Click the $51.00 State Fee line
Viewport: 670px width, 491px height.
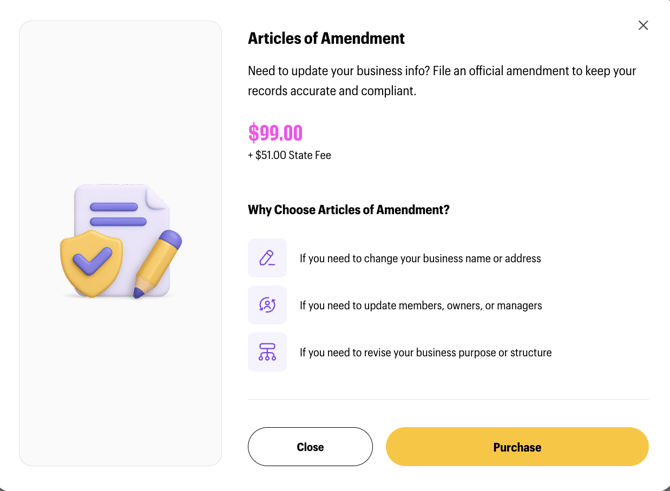289,155
